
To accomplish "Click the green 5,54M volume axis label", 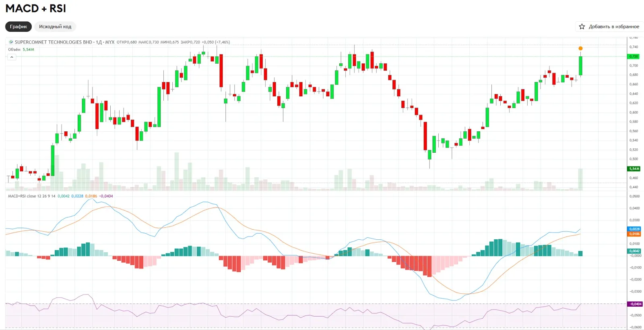I will 634,169.
